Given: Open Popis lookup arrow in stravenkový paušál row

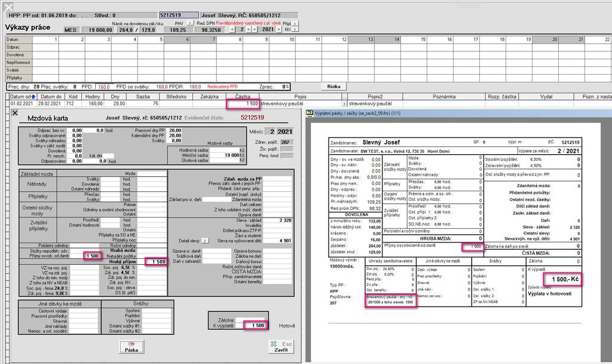Looking at the screenshot, I should pos(344,104).
